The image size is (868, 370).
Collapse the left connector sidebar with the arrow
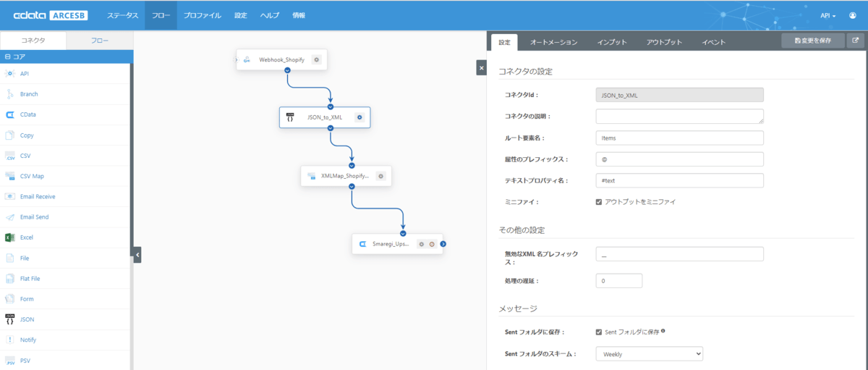[137, 254]
